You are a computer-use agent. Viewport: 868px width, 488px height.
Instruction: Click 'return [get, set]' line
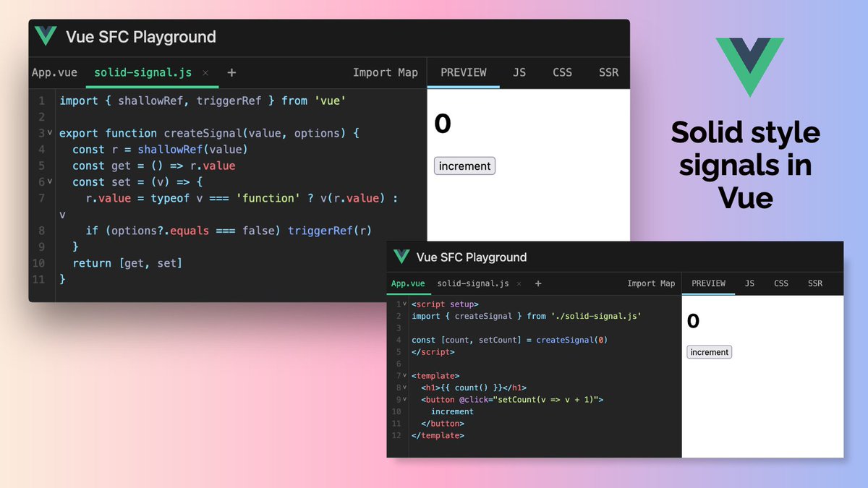coord(127,263)
